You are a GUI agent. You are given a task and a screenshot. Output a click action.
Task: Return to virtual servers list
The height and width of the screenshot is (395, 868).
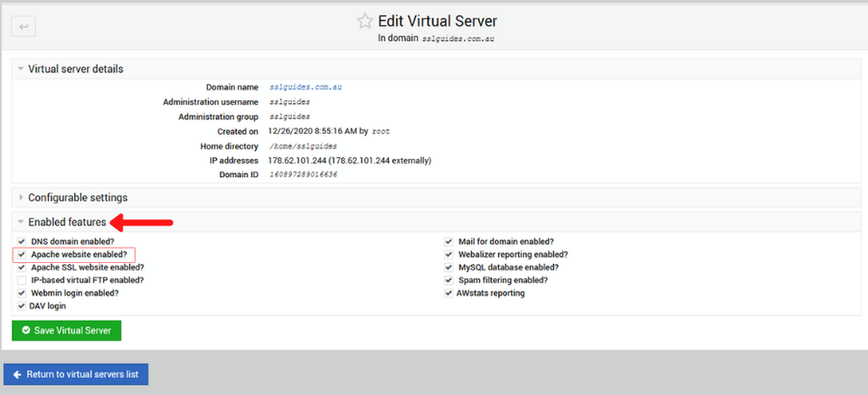(76, 374)
